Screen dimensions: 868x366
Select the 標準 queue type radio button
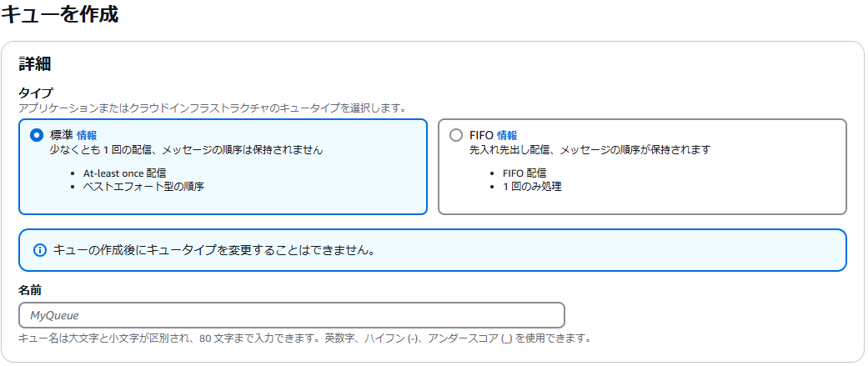[37, 135]
